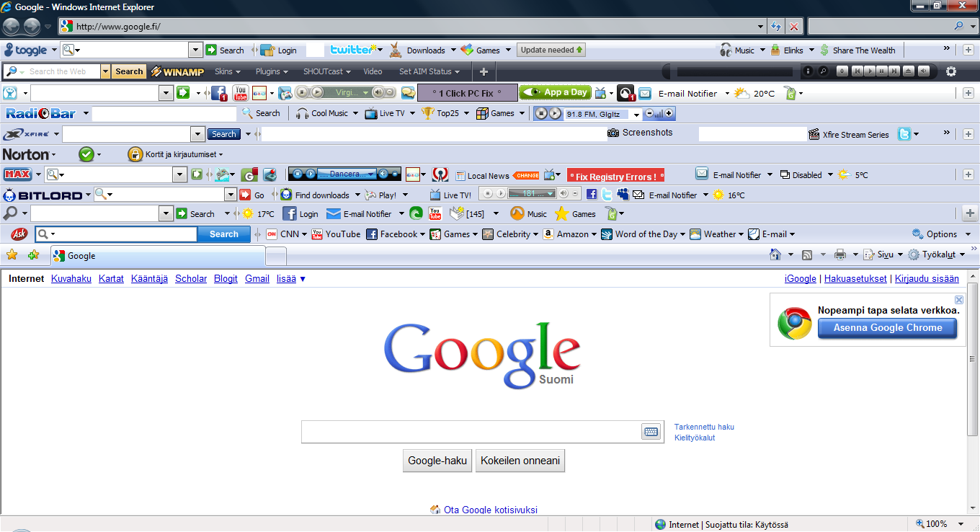Image resolution: width=980 pixels, height=532 pixels.
Task: Open the IE Favorites star
Action: coord(12,255)
